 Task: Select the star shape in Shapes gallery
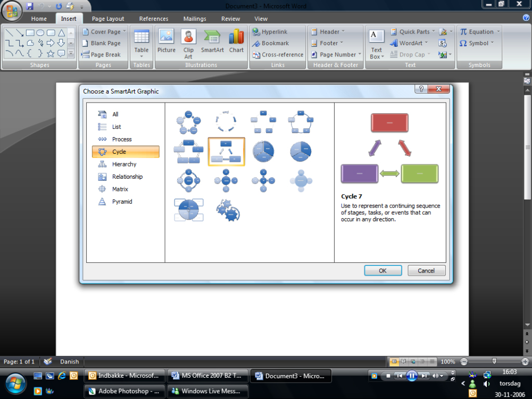point(51,53)
